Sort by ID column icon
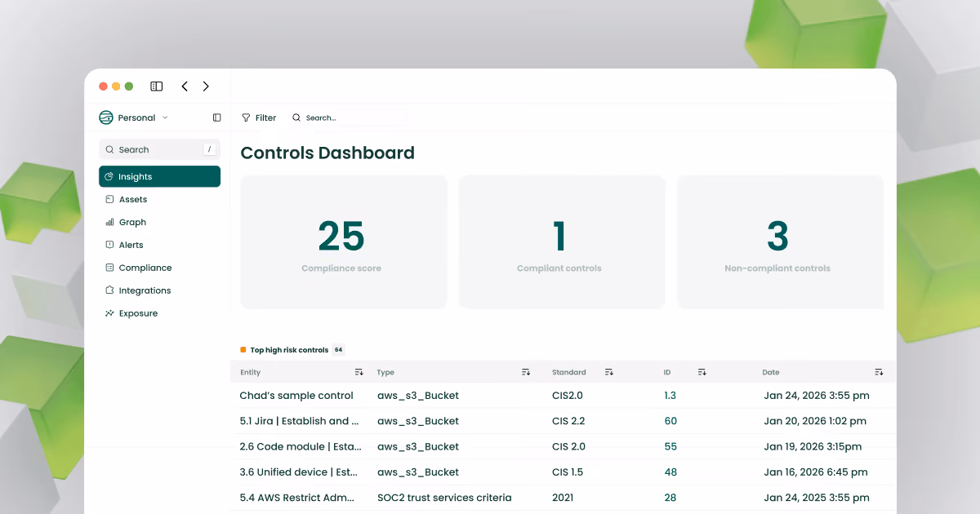This screenshot has width=980, height=514. pos(702,372)
